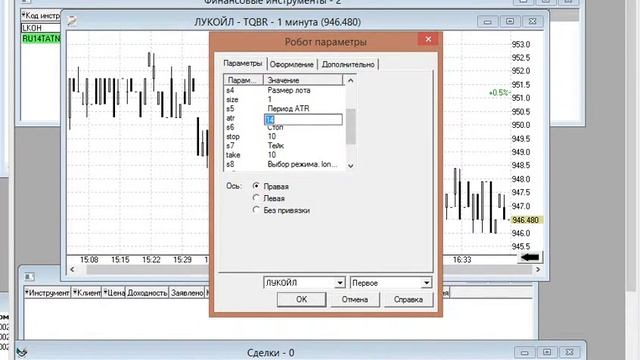
Task: Click the parameter list scrollbar thumb
Action: (351, 127)
